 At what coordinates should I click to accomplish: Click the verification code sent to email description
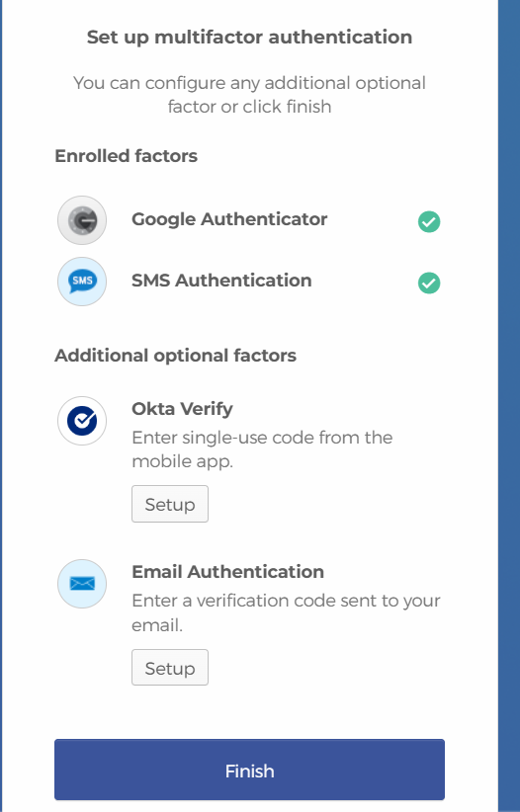(286, 612)
